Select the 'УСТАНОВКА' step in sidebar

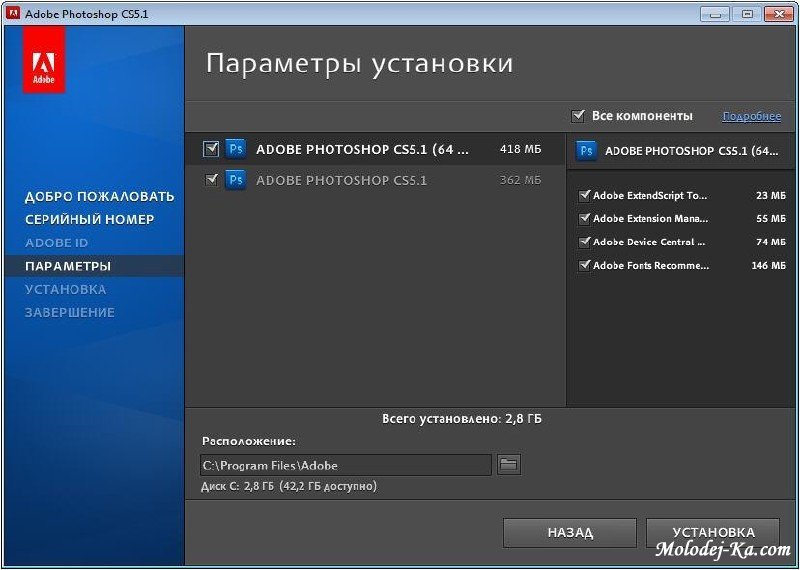(x=65, y=289)
